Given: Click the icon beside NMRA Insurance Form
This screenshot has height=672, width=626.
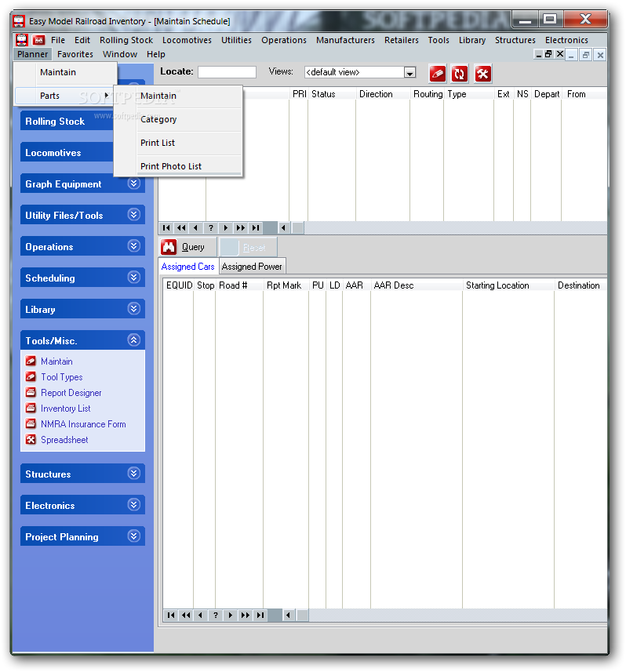Looking at the screenshot, I should coord(31,423).
